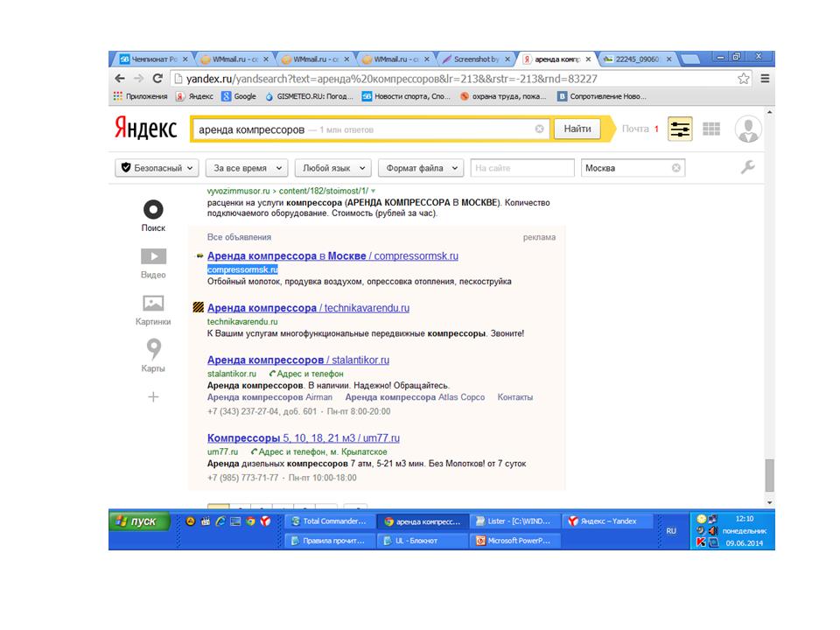Open Yandex services grid icon

(711, 129)
